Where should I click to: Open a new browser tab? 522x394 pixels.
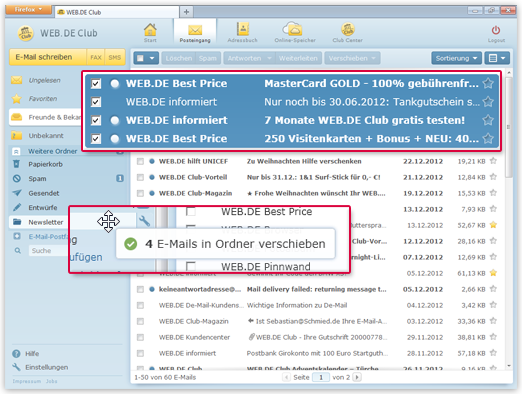coord(186,12)
